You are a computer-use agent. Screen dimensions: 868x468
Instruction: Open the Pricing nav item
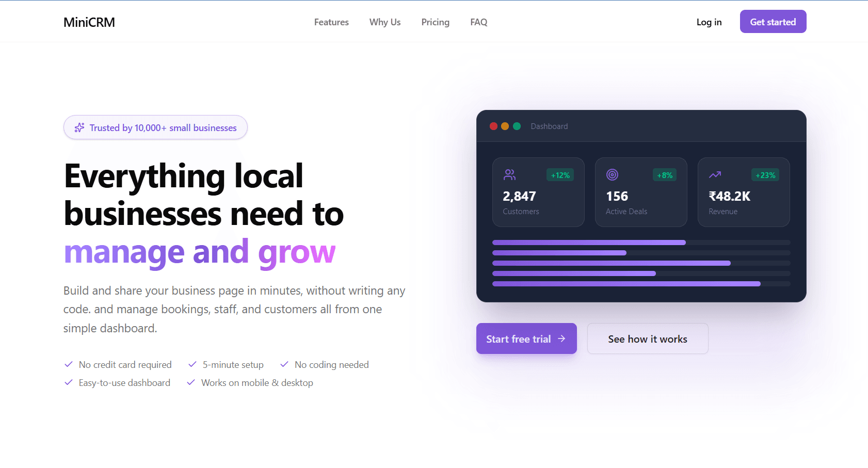(x=435, y=22)
